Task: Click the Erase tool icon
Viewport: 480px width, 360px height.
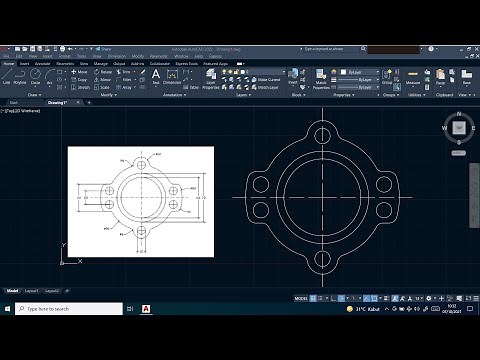Action: [x=142, y=72]
